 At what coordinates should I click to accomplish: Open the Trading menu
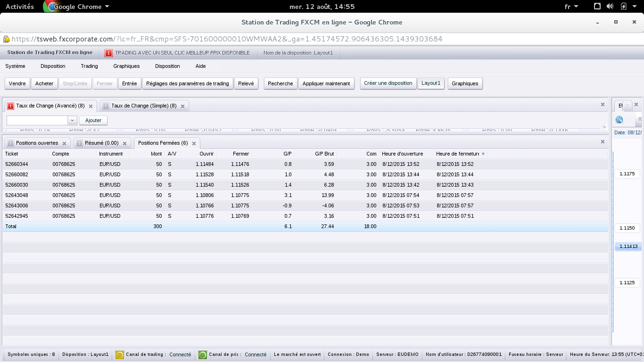click(89, 66)
